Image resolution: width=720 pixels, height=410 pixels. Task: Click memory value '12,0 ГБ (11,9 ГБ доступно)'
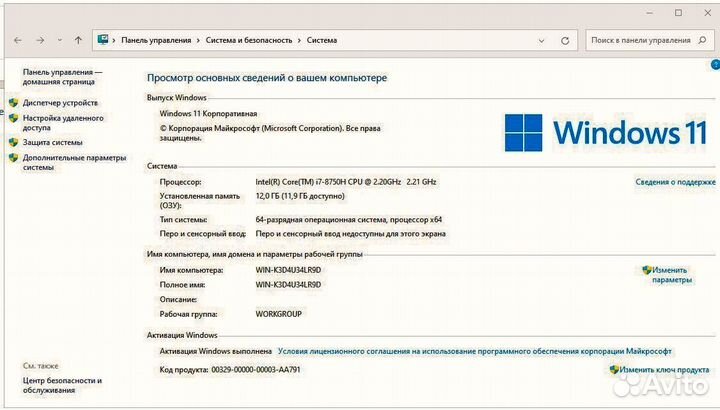(300, 196)
